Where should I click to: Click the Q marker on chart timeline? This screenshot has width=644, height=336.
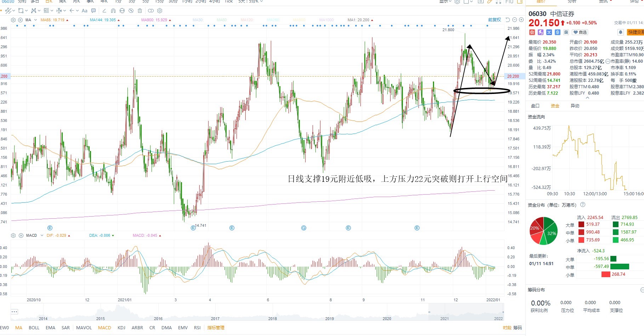(303, 228)
